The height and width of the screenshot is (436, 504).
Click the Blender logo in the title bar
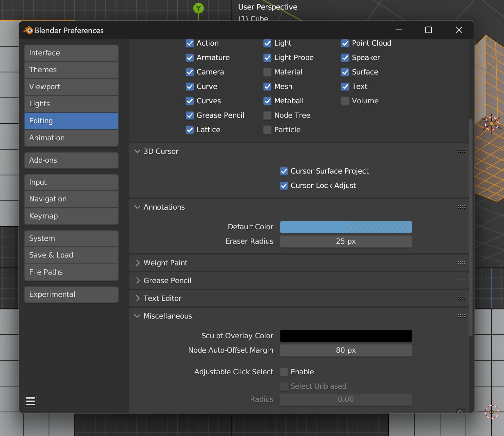[x=28, y=30]
